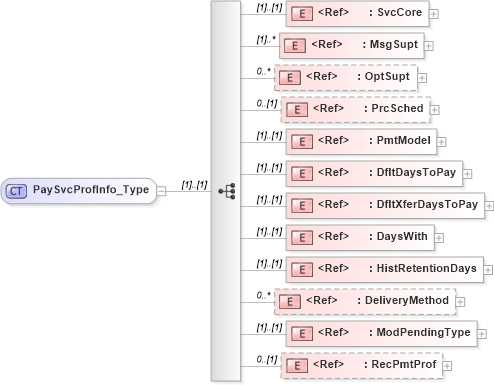
Task: Expand the DaysWith element
Action: coord(439,238)
